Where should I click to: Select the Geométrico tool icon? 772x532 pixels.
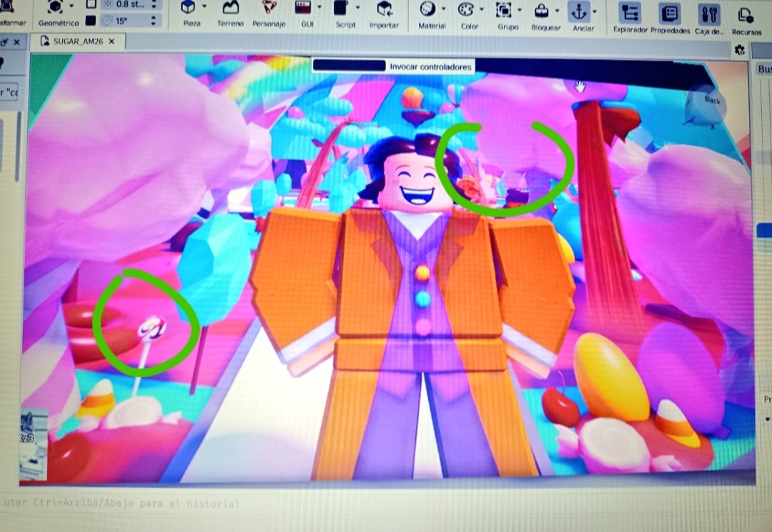tap(54, 7)
